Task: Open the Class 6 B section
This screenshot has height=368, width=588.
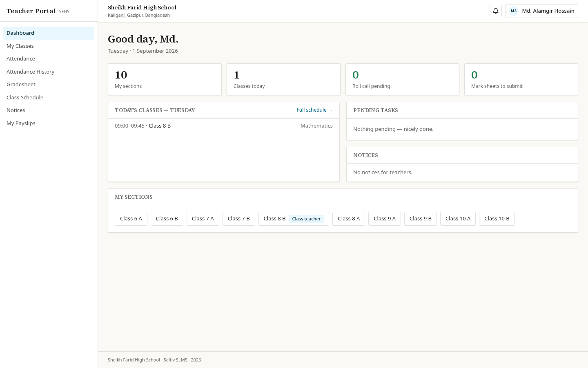Action: (167, 219)
